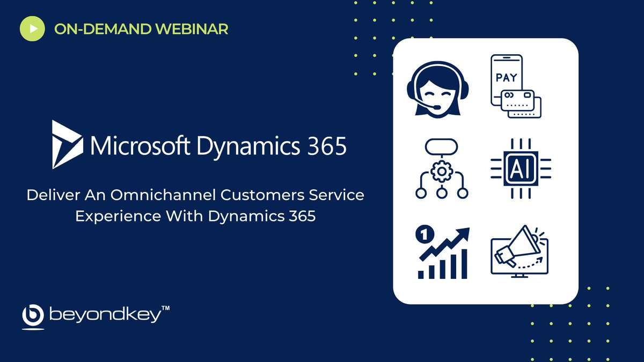Click the green play button icon
This screenshot has width=644, height=362.
[x=32, y=29]
